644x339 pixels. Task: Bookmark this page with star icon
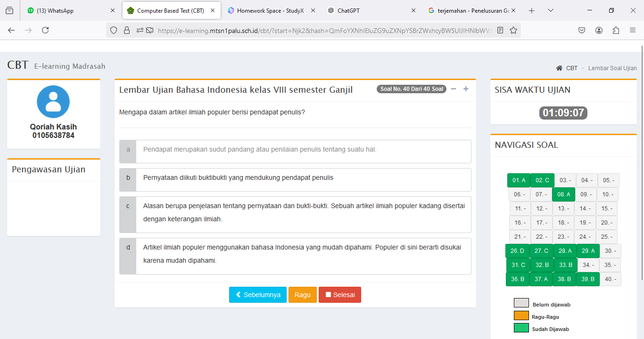pos(513,30)
